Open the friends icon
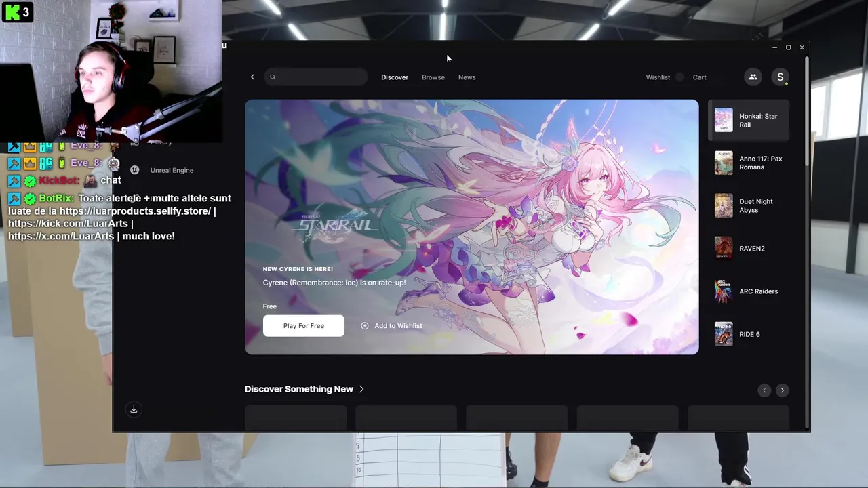Image resolution: width=868 pixels, height=488 pixels. pos(753,77)
